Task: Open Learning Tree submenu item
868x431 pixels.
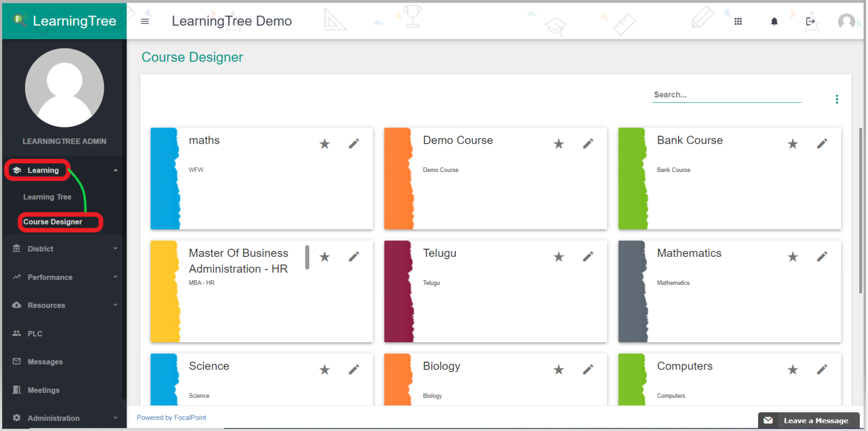Action: 47,197
